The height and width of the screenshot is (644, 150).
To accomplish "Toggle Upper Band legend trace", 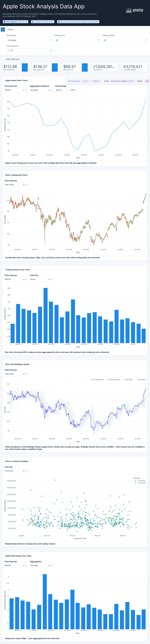I will (140, 380).
